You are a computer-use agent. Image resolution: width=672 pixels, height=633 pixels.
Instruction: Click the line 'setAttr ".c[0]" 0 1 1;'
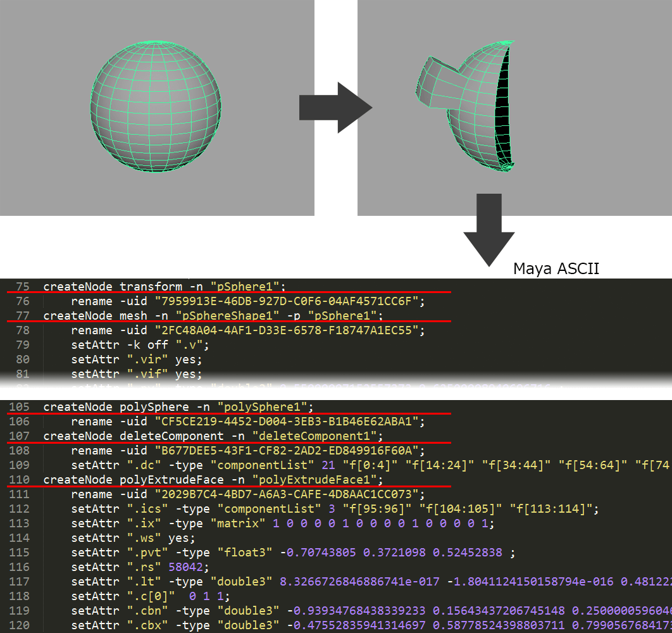point(151,596)
